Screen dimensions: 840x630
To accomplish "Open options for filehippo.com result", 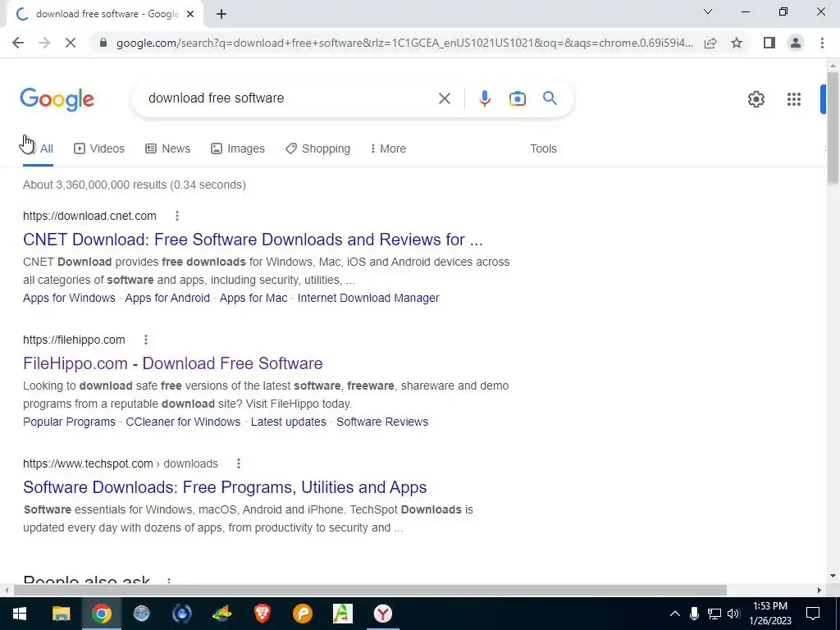I will [x=146, y=340].
